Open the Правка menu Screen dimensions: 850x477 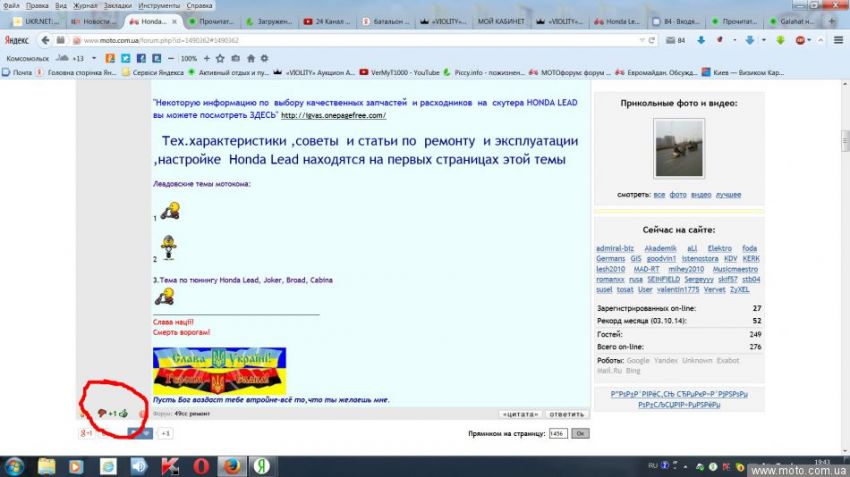[x=37, y=5]
